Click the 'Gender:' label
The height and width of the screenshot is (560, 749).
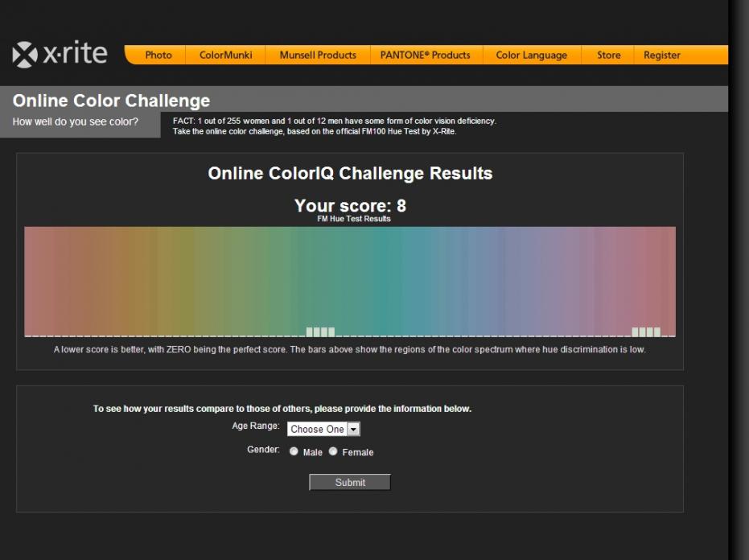(263, 450)
